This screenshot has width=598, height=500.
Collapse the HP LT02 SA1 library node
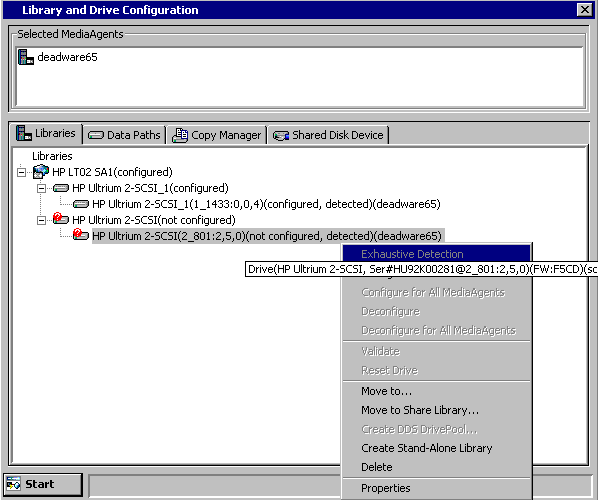[x=22, y=172]
